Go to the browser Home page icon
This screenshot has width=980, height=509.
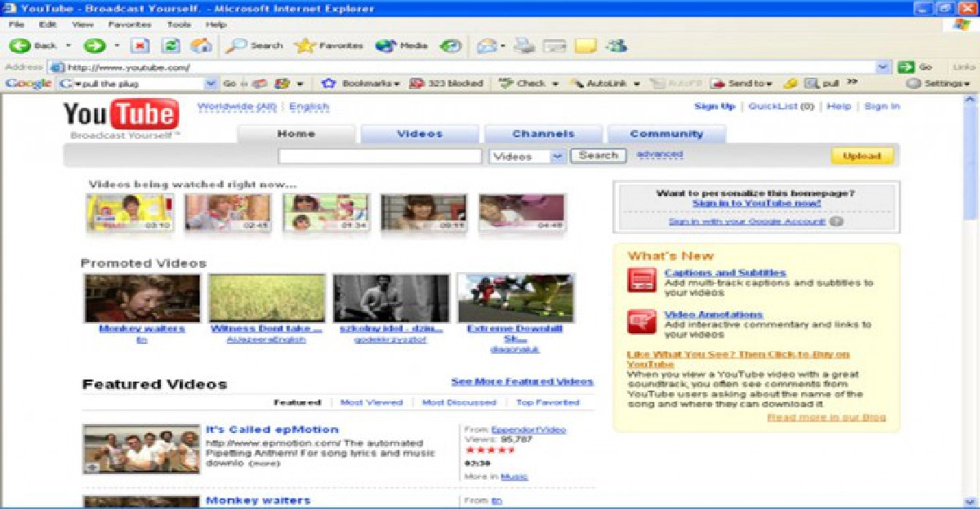[x=200, y=46]
